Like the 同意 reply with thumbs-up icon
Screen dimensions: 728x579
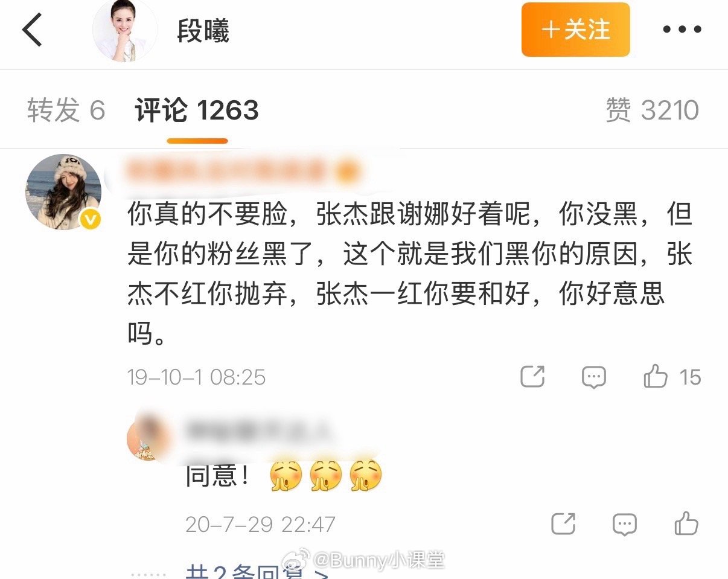[686, 523]
